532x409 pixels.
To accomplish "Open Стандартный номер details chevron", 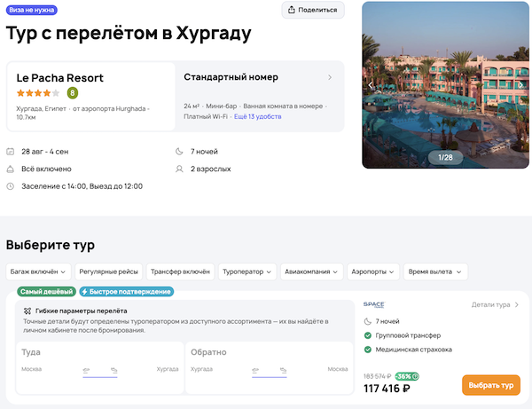I will click(330, 77).
